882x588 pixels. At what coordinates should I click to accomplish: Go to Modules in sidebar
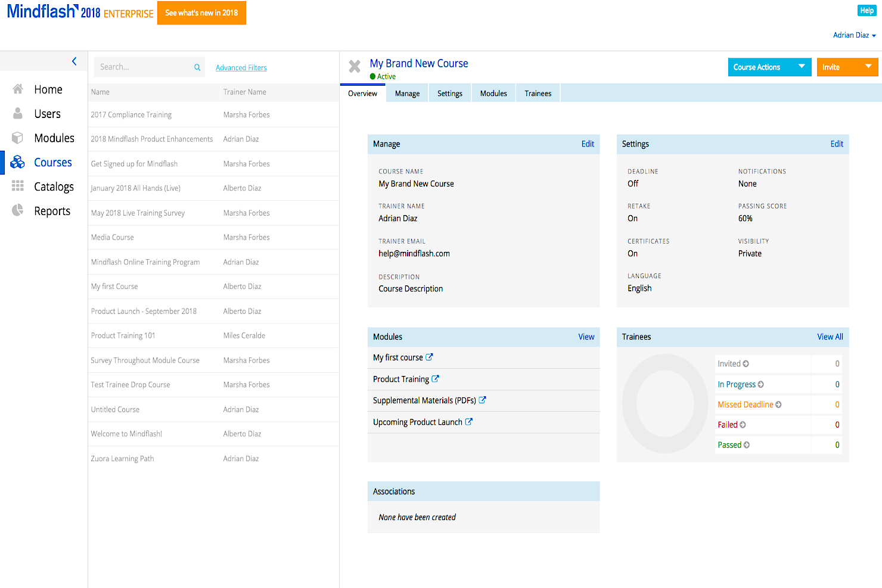click(x=54, y=138)
